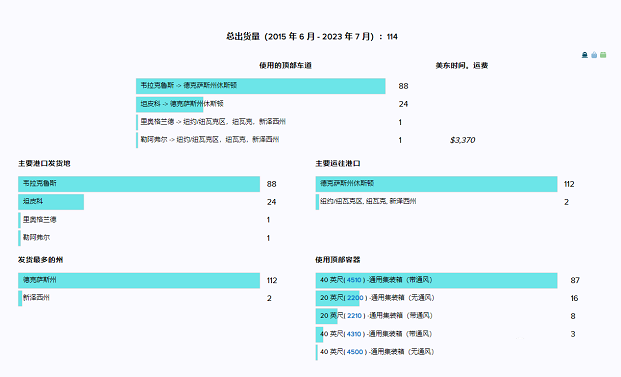Select 韦拉克鲁斯 bar under 主要港口发货地

(139, 184)
